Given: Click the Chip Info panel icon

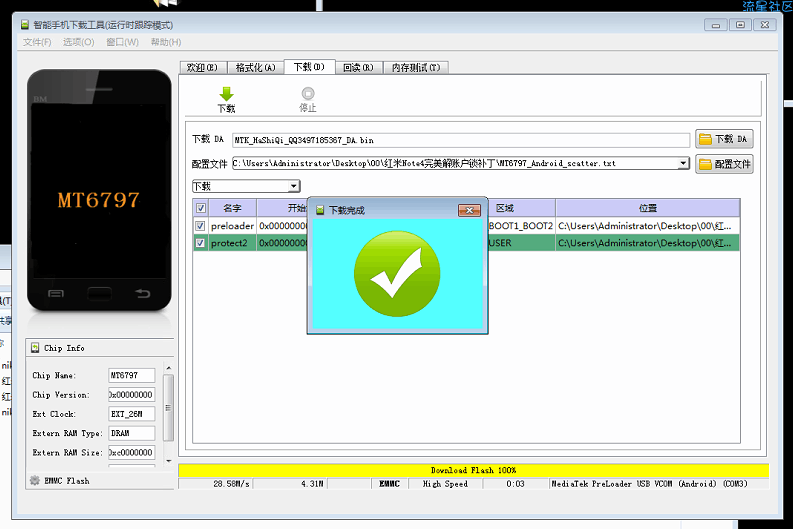Looking at the screenshot, I should coord(34,348).
